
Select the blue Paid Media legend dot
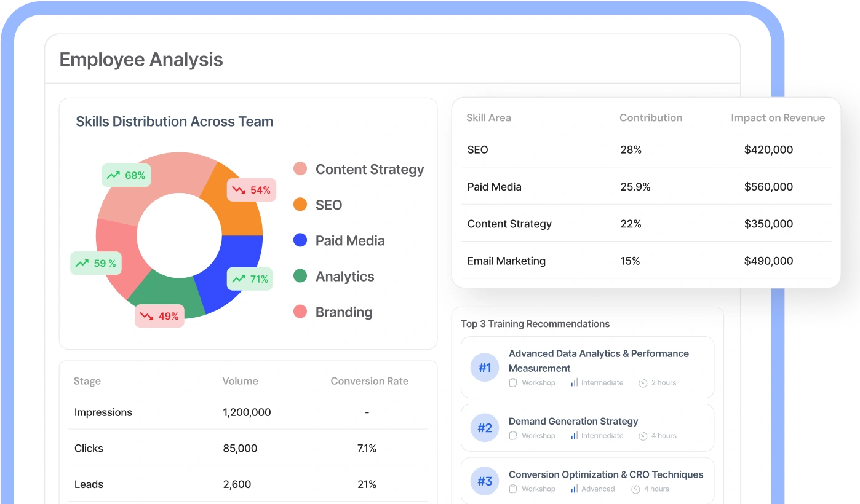300,240
